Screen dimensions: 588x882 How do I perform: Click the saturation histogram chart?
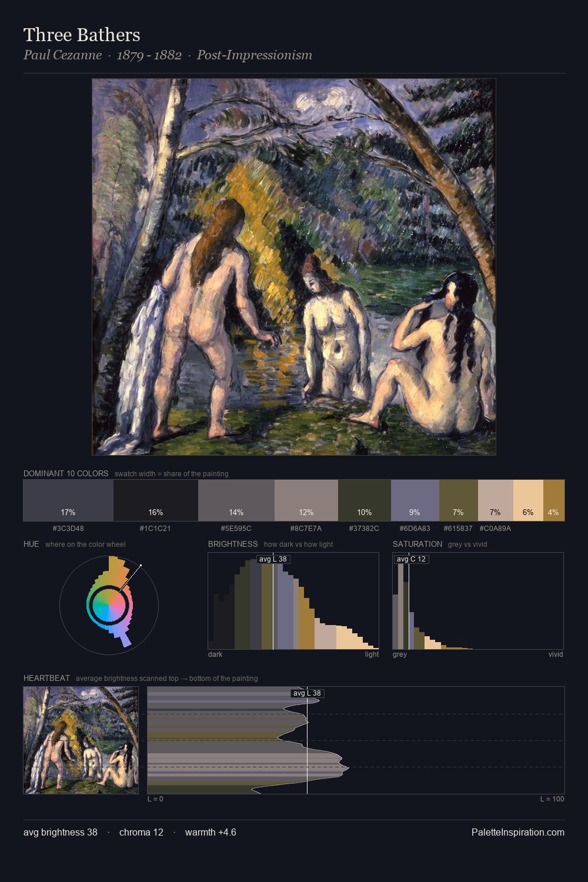[478, 601]
